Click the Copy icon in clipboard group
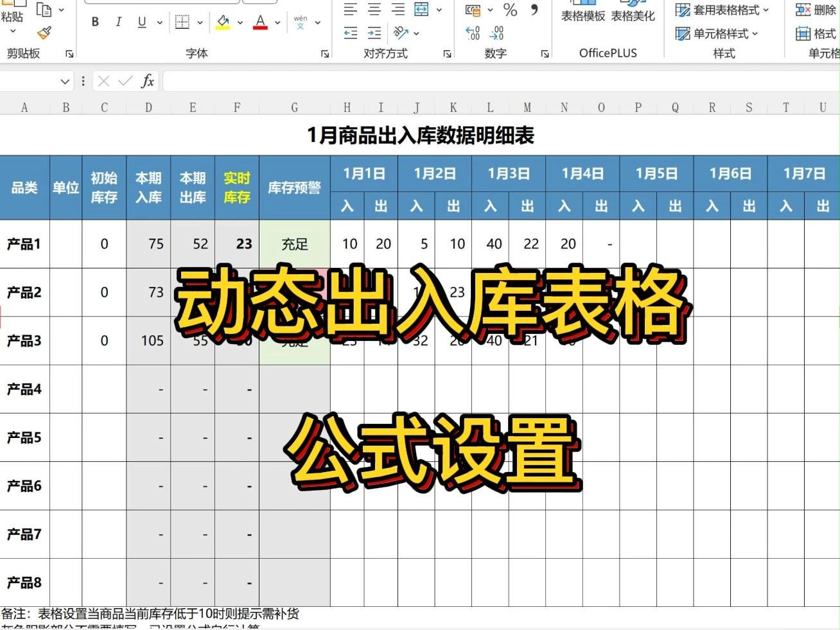Screen dimensions: 840x630 pyautogui.click(x=44, y=9)
